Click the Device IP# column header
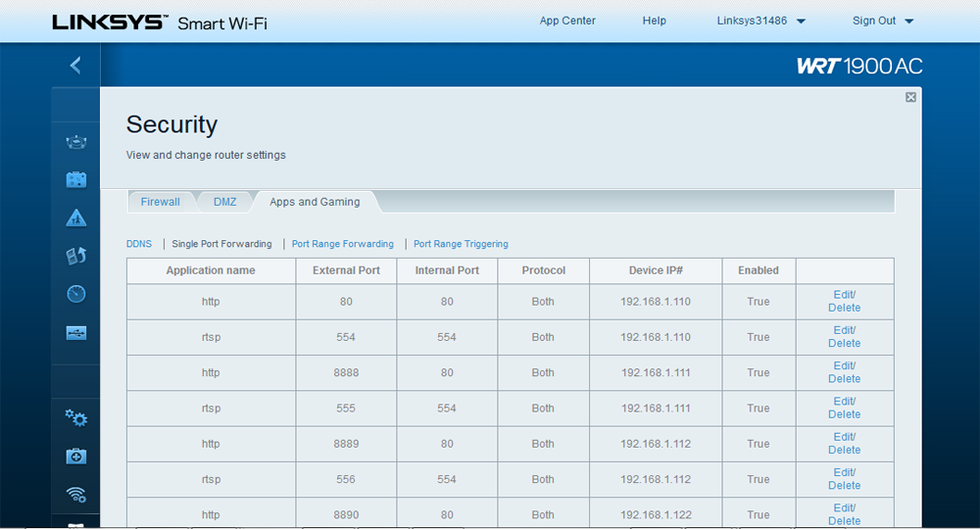This screenshot has width=980, height=529. pos(656,270)
